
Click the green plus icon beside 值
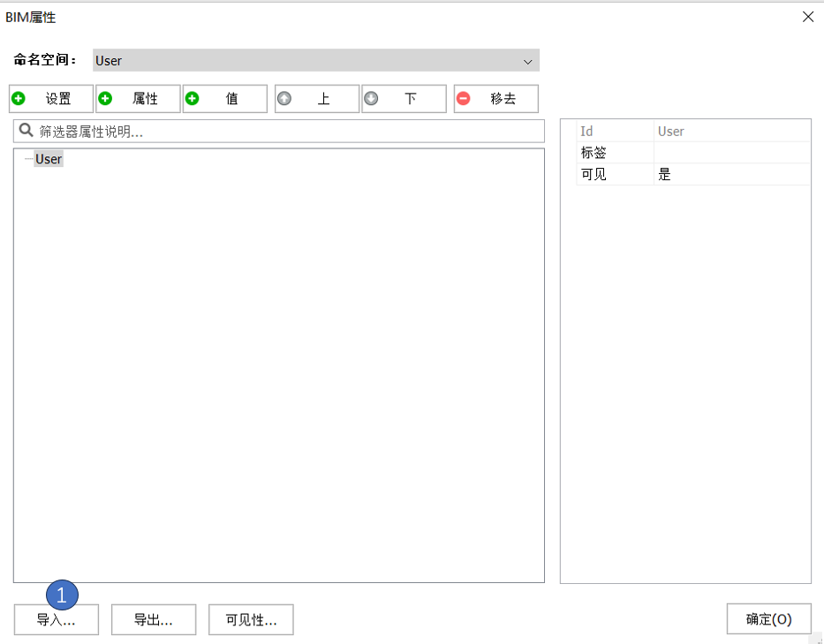pos(193,98)
